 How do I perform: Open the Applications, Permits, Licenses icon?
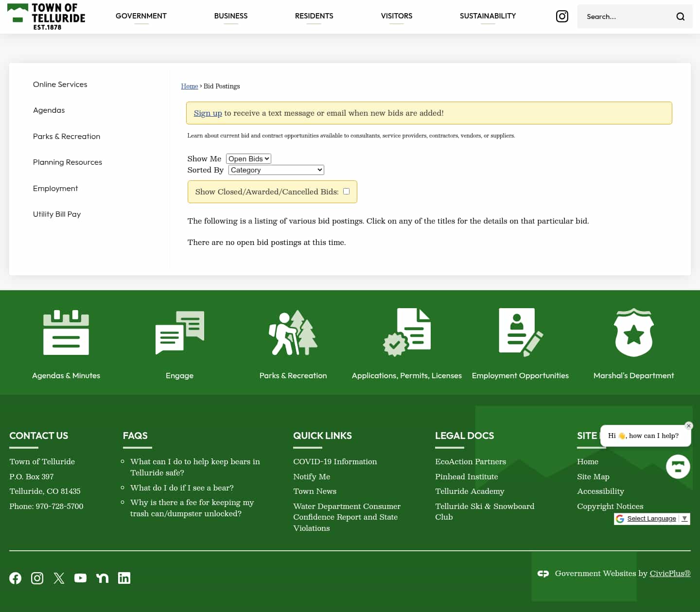click(x=407, y=332)
